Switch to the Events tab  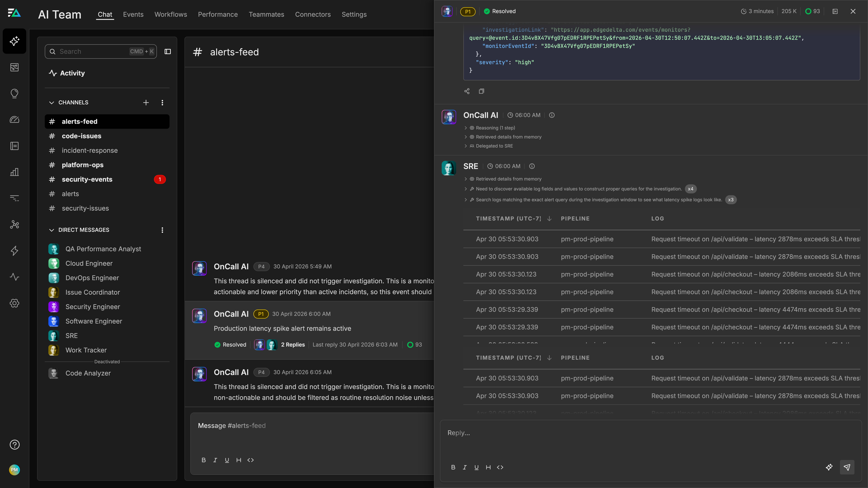133,14
